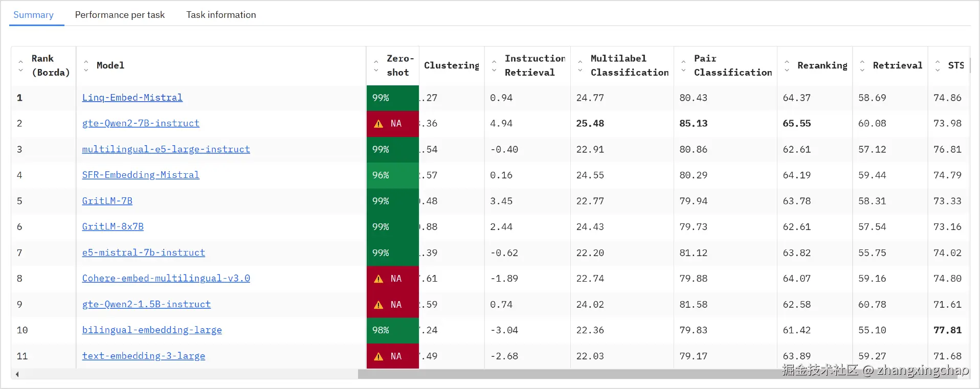Click the warning icon for gte-Qwen2-1.5B-instruct

pos(378,305)
